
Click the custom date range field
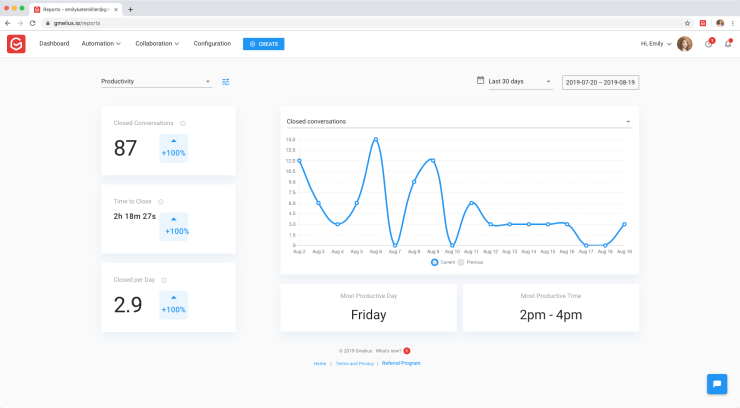coord(600,82)
